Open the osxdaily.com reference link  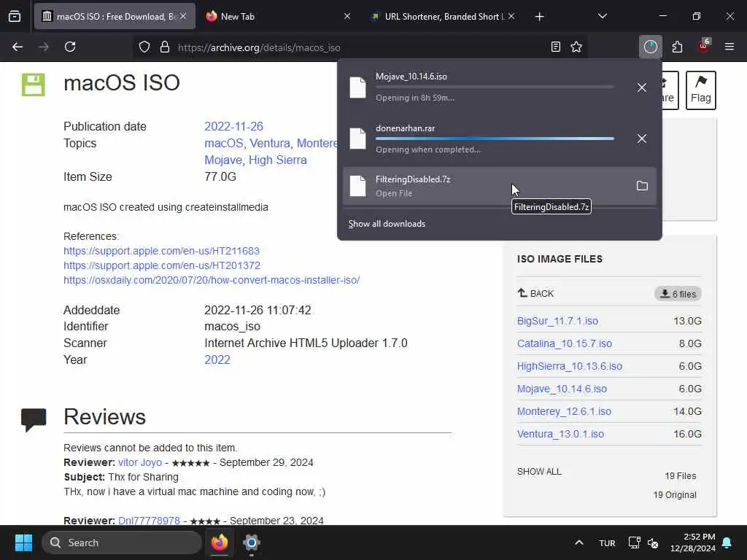click(212, 280)
